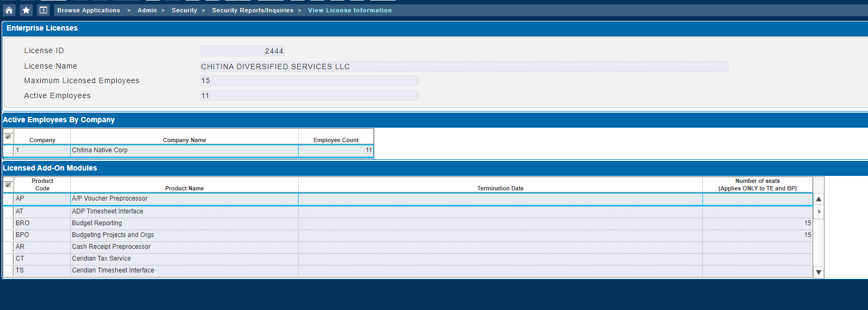Go to the Home icon
Viewport: 868px width, 310px height.
pos(9,10)
